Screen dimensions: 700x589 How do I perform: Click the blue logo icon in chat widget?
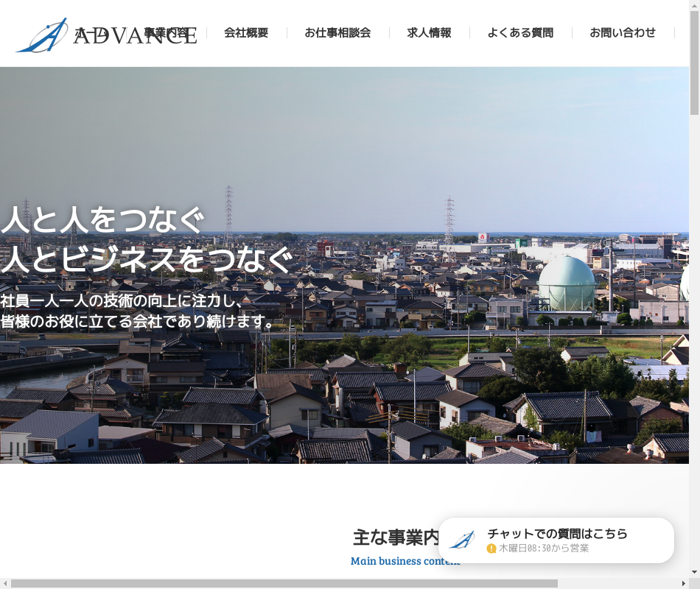tap(463, 540)
